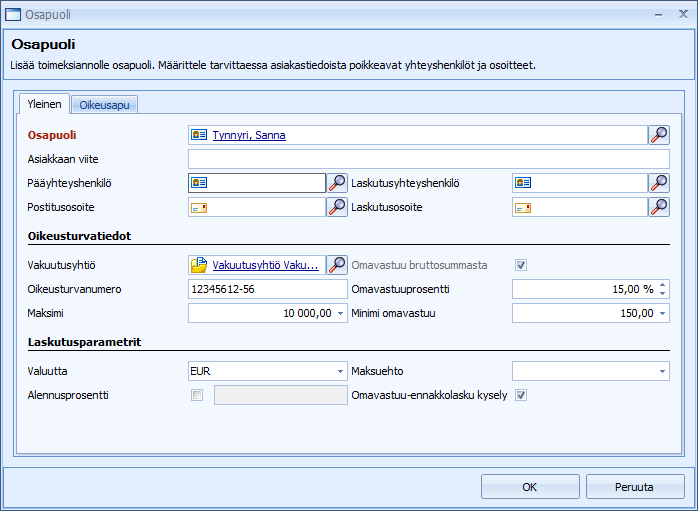The height and width of the screenshot is (511, 698).
Task: Minimize the Osapuoli dialog window
Action: (658, 15)
